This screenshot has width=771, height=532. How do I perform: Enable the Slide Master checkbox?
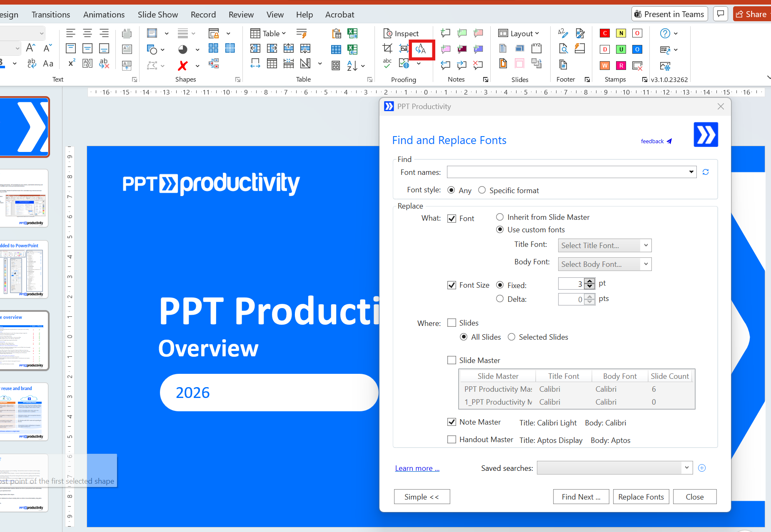452,360
